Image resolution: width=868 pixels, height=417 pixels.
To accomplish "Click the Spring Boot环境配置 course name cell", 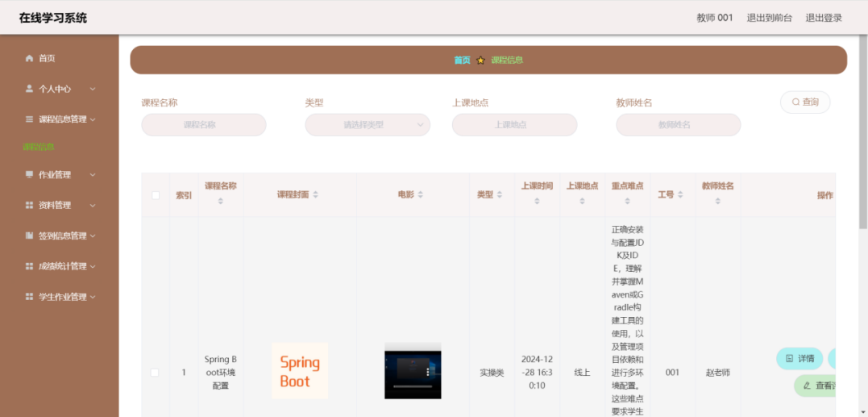I will (x=220, y=372).
